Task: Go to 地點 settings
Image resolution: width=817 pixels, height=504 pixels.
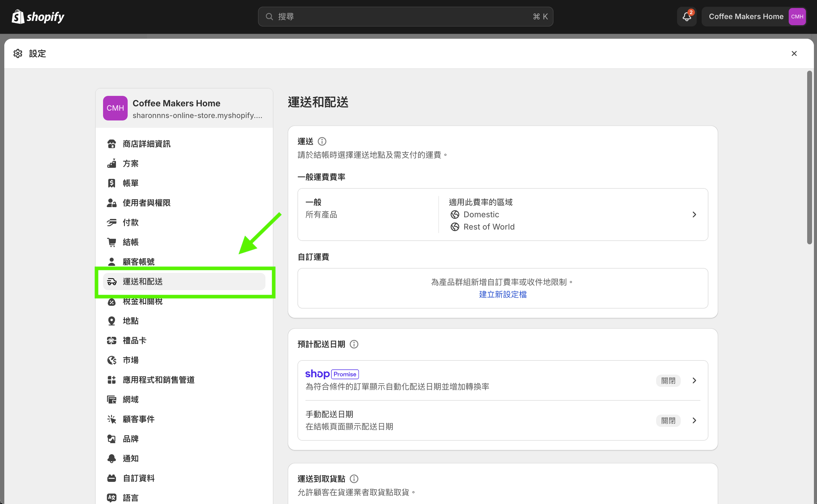Action: [x=184, y=321]
